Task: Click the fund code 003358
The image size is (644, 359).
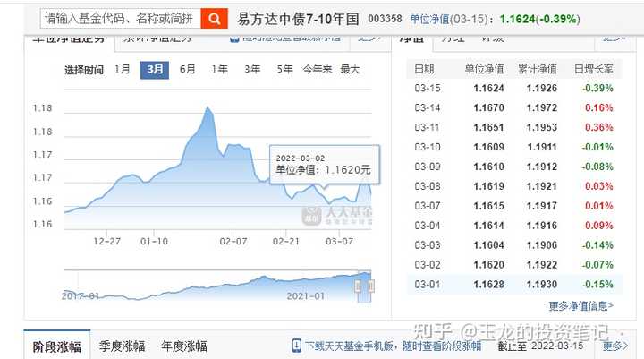Action: (385, 19)
